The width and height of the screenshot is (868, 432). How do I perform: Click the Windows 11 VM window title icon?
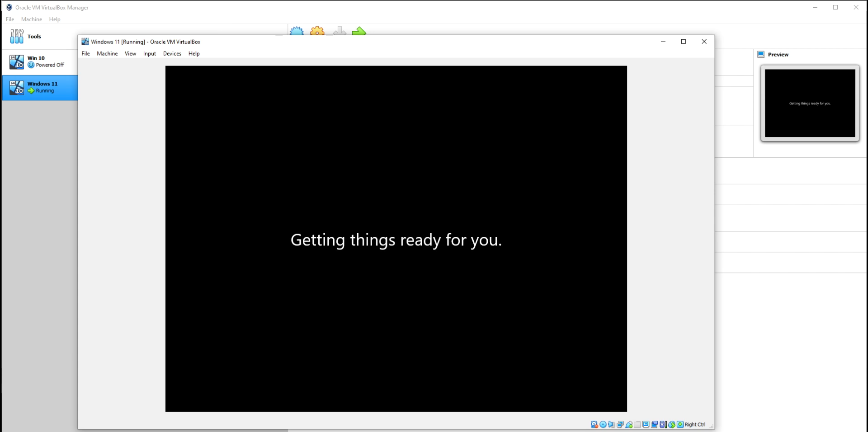85,42
